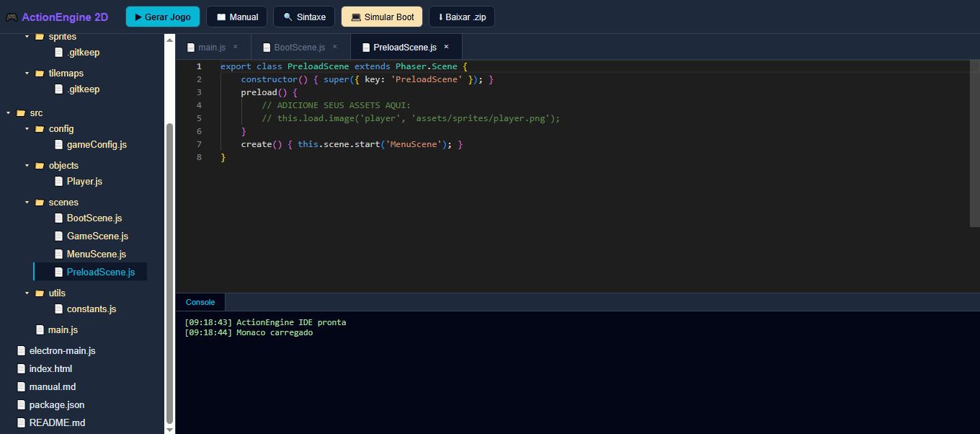This screenshot has width=980, height=434.
Task: Download project with Baixar .zip
Action: [462, 17]
